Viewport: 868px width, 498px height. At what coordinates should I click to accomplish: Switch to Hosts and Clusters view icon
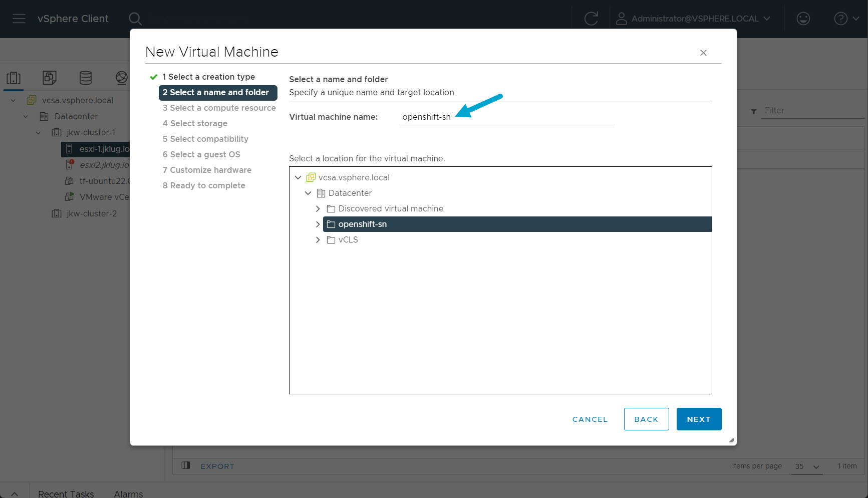point(14,78)
